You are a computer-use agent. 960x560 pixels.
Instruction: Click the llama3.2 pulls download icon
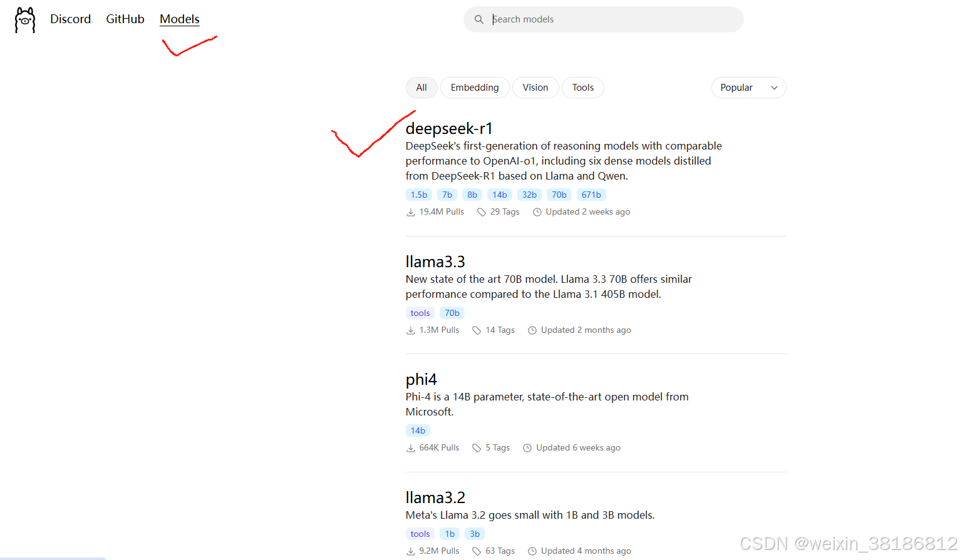click(411, 551)
